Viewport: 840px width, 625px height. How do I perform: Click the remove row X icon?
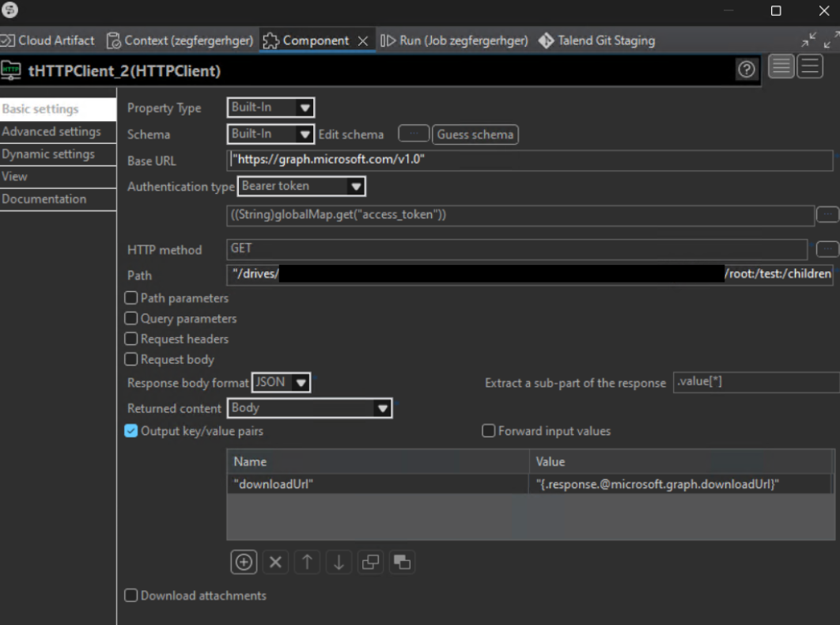point(275,562)
